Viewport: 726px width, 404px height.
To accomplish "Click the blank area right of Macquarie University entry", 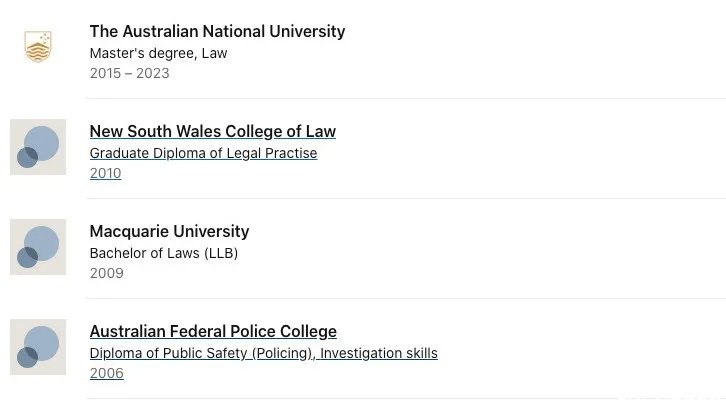I will coord(486,250).
